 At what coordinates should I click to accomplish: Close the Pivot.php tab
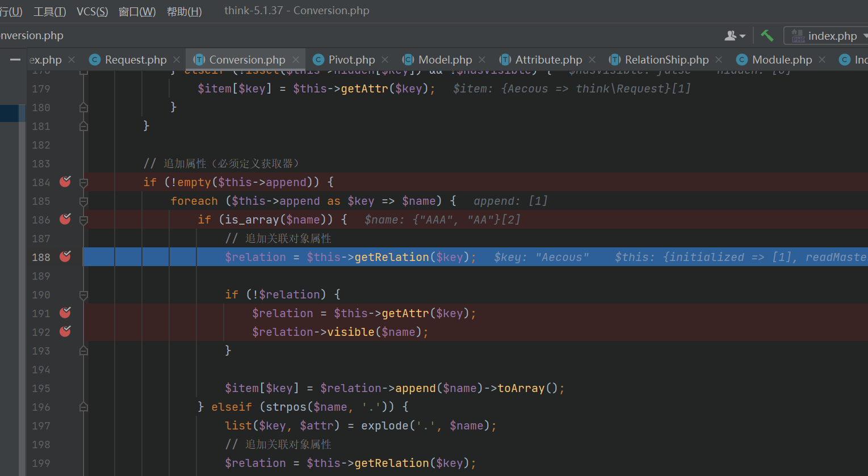(385, 60)
